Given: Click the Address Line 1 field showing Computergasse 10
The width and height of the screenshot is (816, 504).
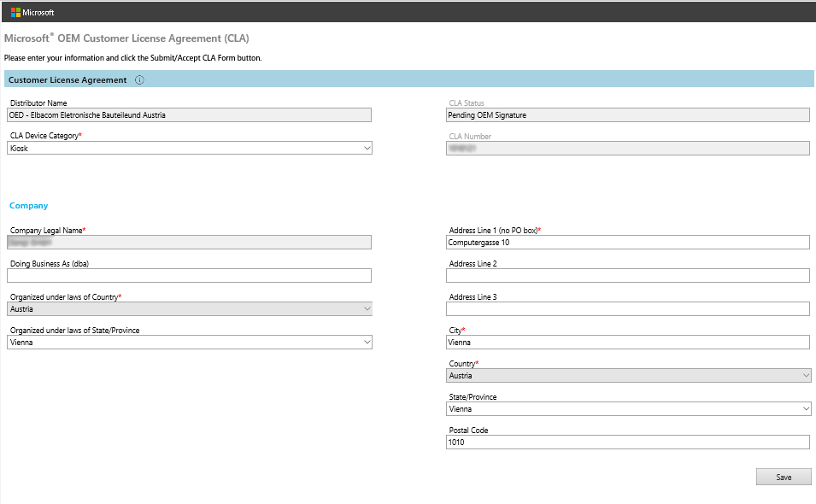Looking at the screenshot, I should [x=627, y=242].
